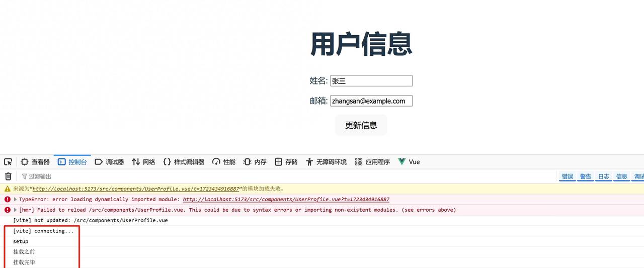Open the 性能 performance tab
This screenshot has height=268, width=644.
coord(224,162)
